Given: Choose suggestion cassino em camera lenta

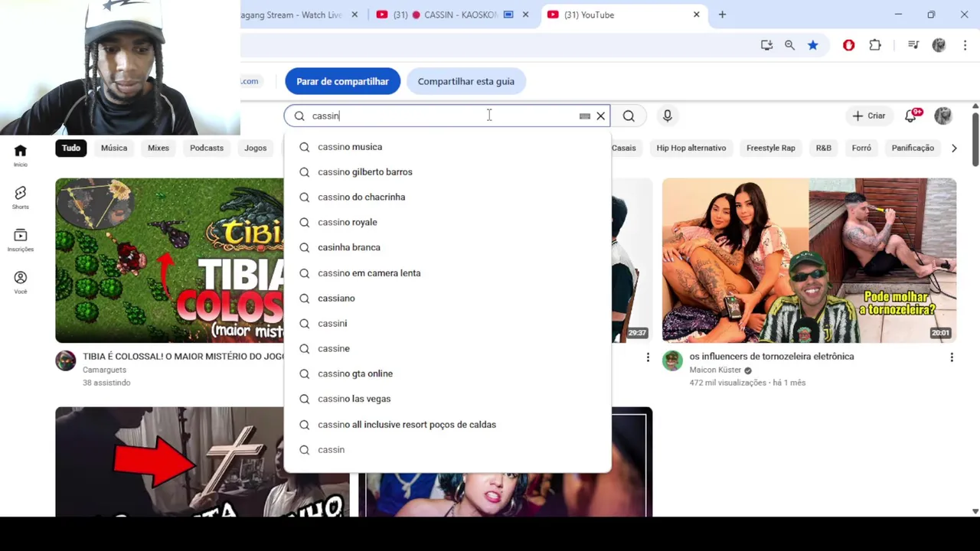Looking at the screenshot, I should tap(447, 273).
